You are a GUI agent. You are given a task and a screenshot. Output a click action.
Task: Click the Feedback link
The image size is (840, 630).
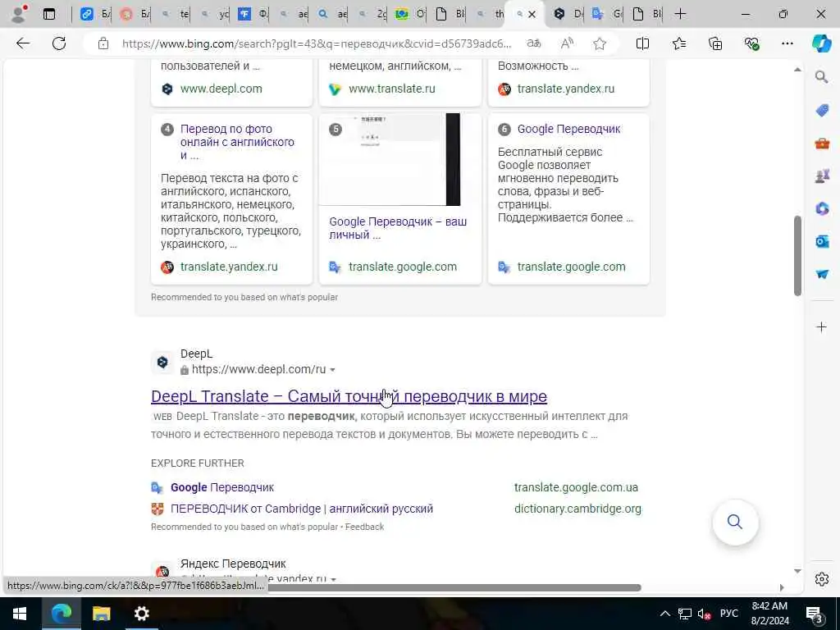click(364, 527)
